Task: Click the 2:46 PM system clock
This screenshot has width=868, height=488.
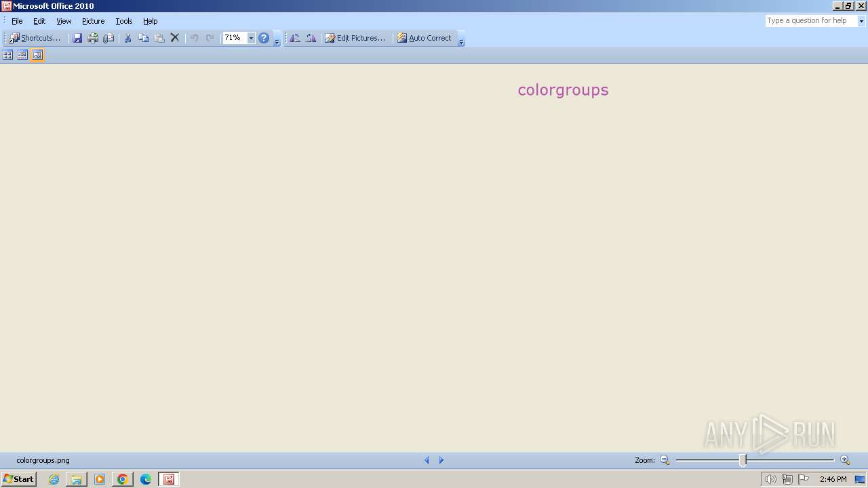Action: click(833, 479)
